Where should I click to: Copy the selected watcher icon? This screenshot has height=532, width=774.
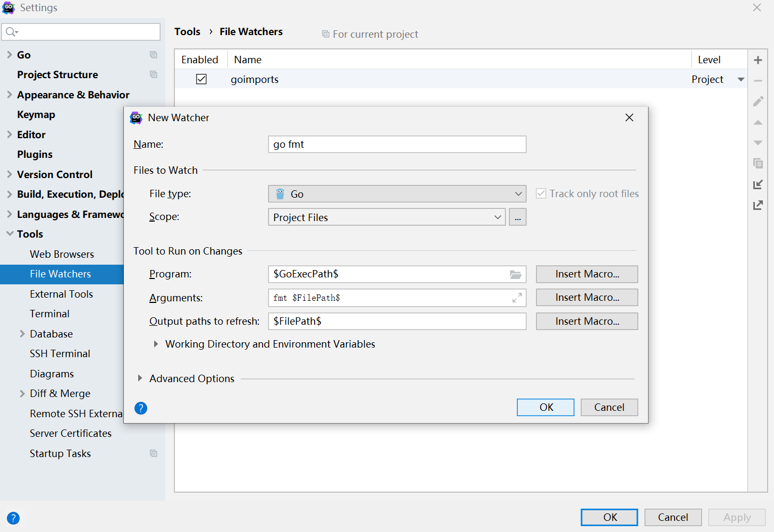pos(758,163)
